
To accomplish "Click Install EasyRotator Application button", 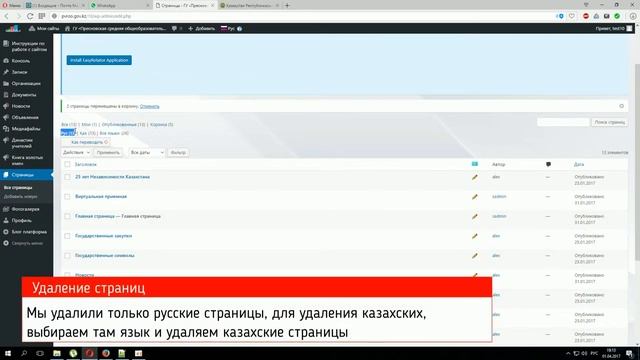I will pyautogui.click(x=99, y=60).
